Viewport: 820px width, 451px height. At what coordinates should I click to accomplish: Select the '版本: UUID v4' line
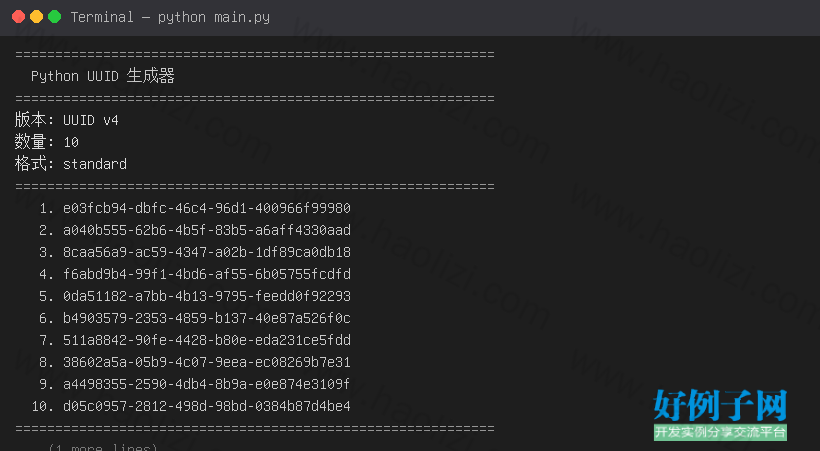[x=67, y=120]
